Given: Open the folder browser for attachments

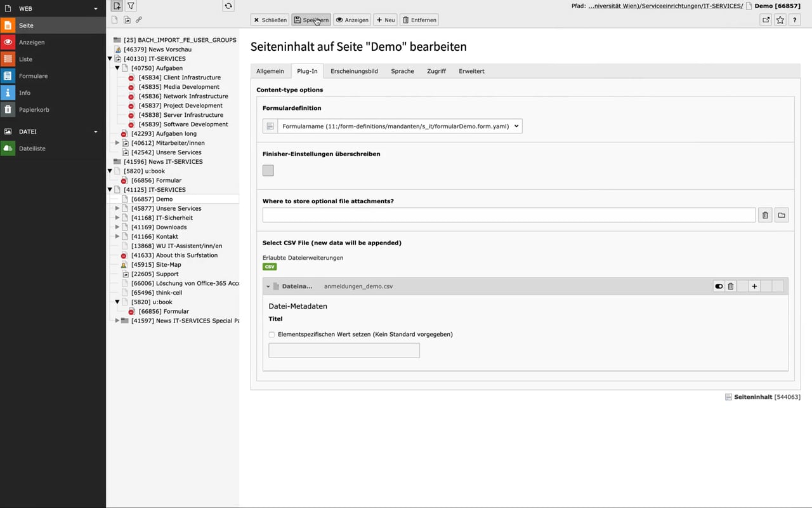Looking at the screenshot, I should coord(782,215).
